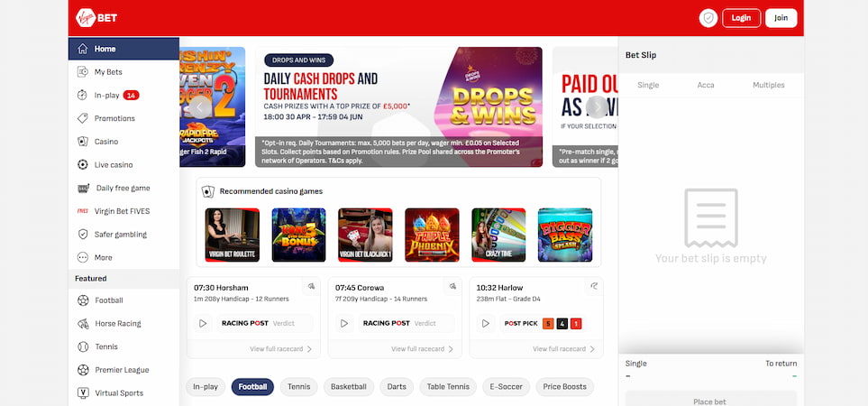868x406 pixels.
Task: Click the Virgin Bet logo
Action: [x=96, y=18]
